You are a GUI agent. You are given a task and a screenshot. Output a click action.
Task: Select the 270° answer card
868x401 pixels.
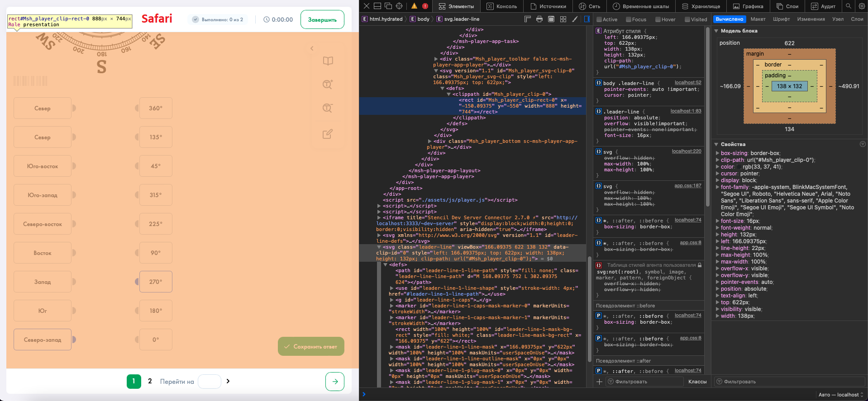(x=156, y=282)
